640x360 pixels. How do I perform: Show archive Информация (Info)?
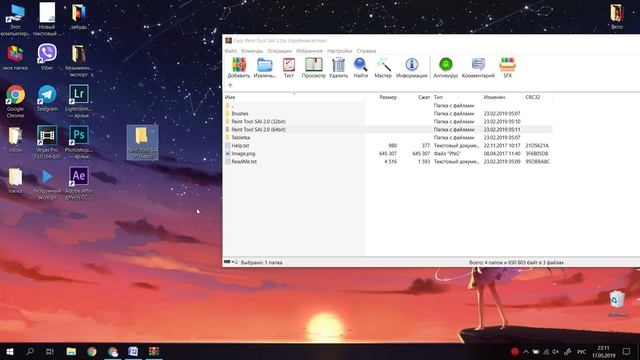point(411,68)
